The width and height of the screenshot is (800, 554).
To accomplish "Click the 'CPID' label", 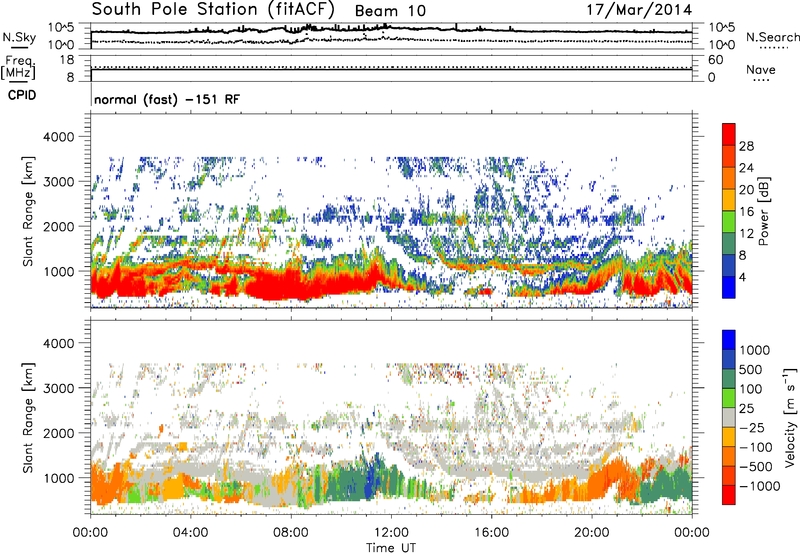I will (22, 95).
